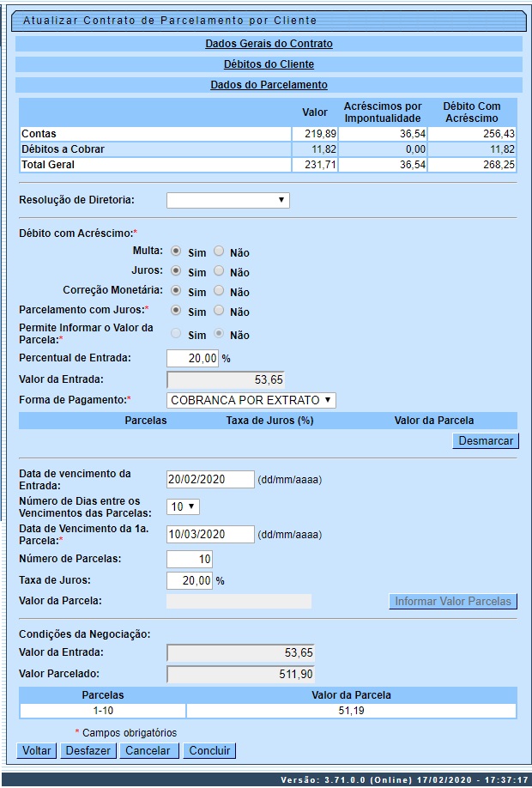
Task: Expand Número de Dias entre Vencimentos dropdown
Action: [183, 506]
